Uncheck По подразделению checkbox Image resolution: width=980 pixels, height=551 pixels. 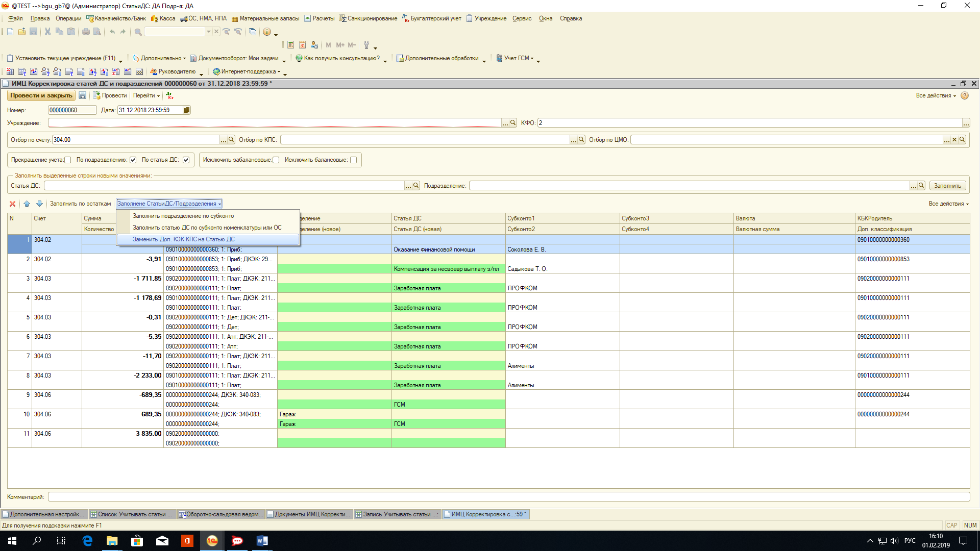[133, 160]
